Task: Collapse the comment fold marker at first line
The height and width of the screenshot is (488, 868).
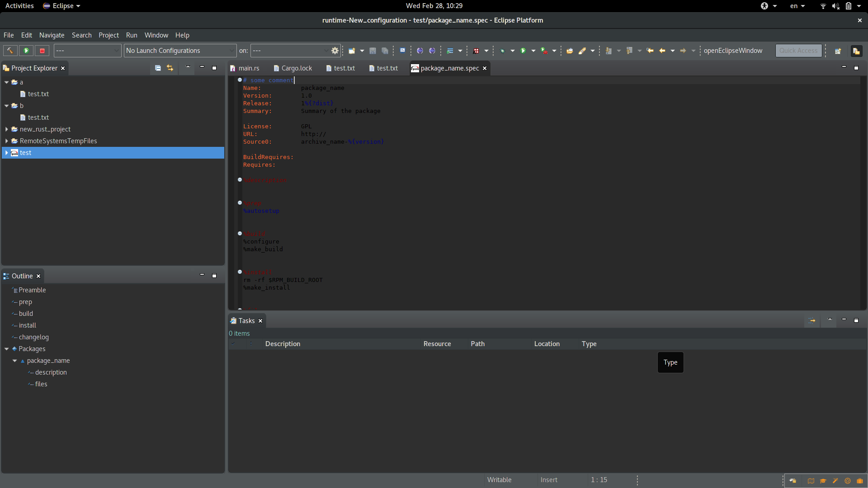Action: click(240, 80)
